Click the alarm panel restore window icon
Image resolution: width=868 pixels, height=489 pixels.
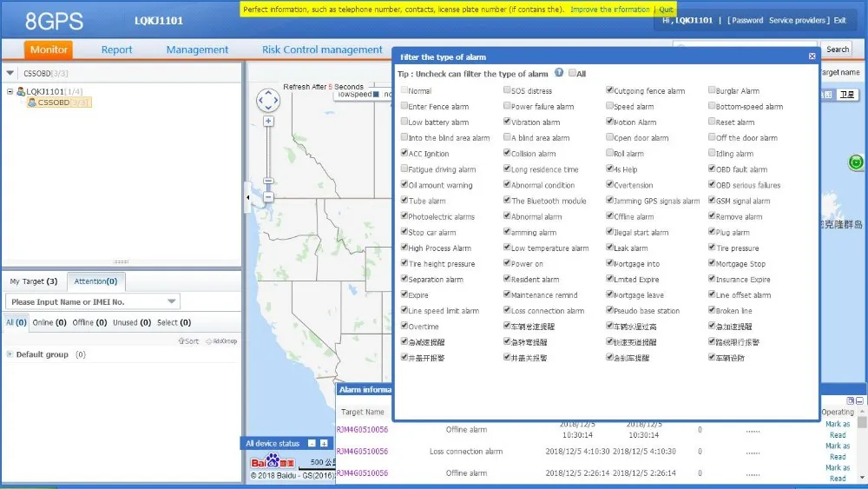(x=851, y=400)
